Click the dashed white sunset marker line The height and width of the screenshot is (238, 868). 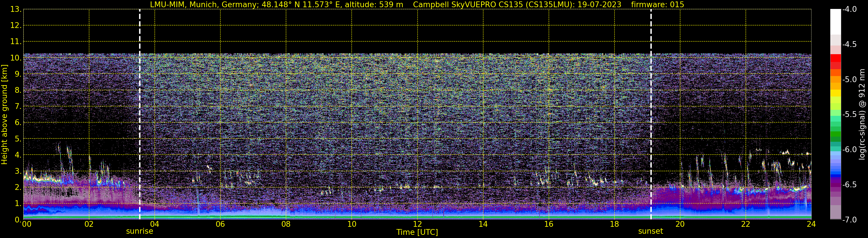click(x=651, y=115)
